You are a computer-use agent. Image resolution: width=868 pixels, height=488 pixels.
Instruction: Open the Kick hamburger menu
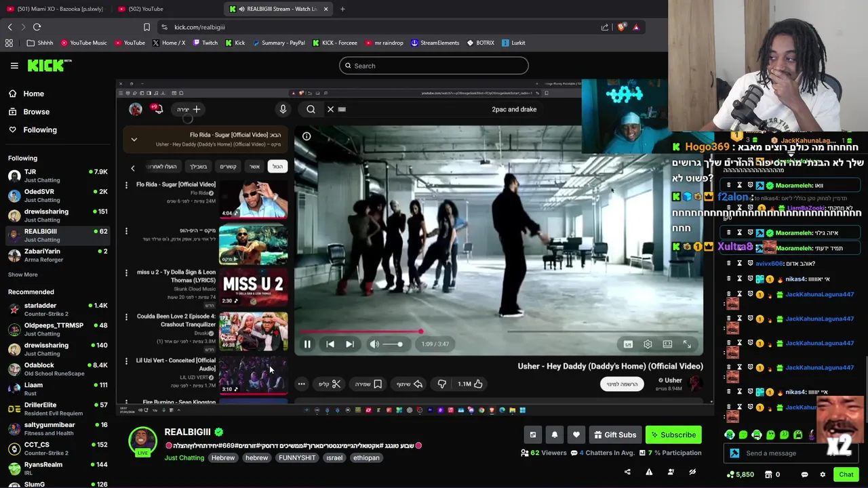coord(14,66)
